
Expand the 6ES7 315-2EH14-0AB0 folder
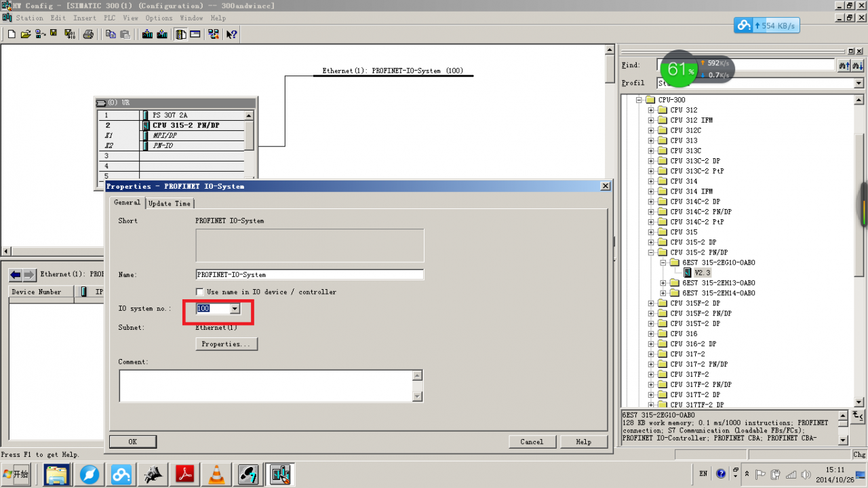[664, 293]
